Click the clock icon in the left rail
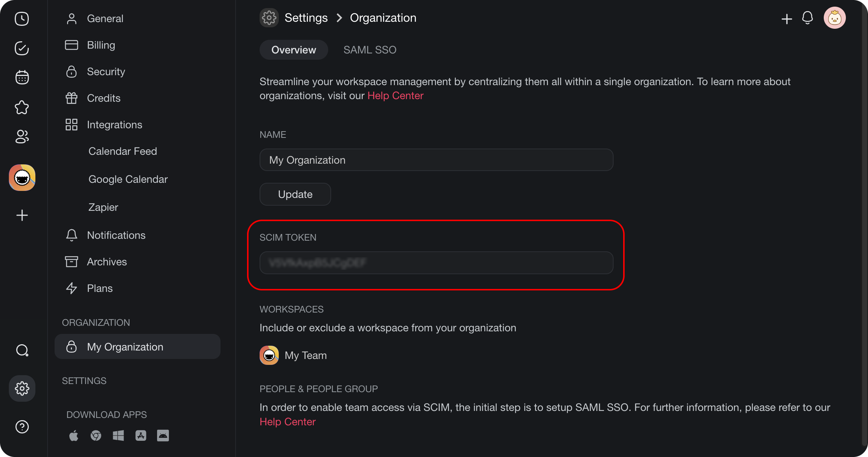Screen dimensions: 868x457 [x=21, y=18]
